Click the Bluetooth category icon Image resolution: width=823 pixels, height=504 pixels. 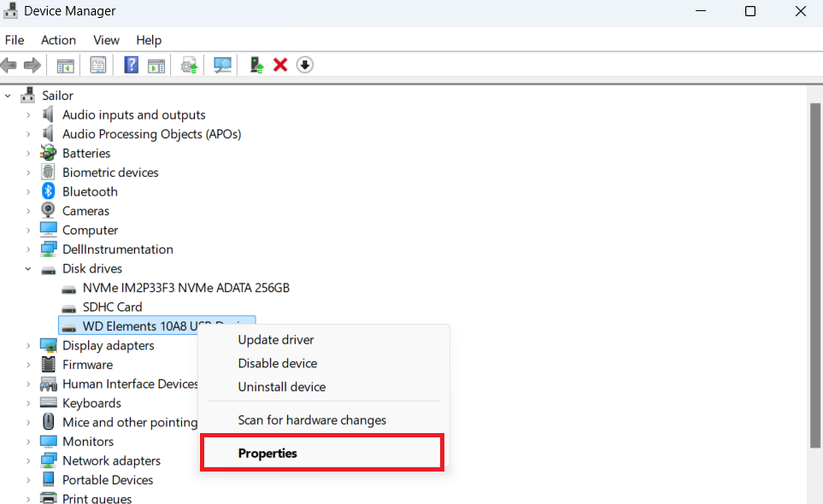click(x=49, y=191)
